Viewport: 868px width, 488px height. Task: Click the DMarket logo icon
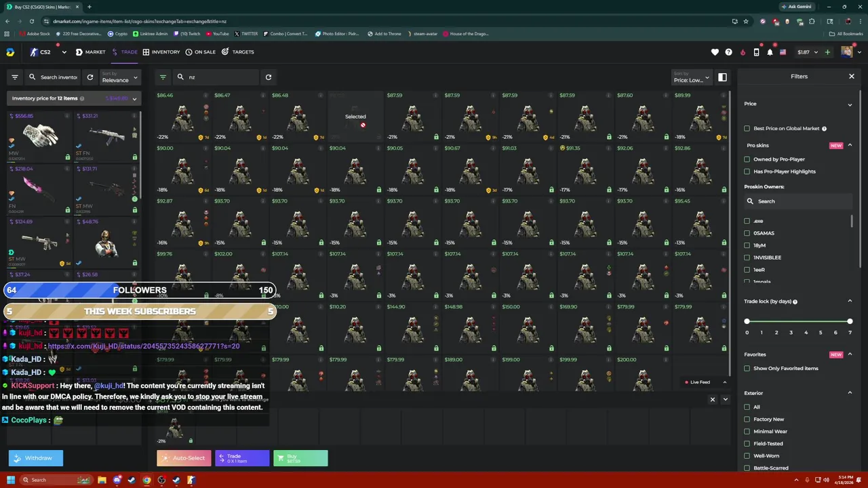pos(10,52)
